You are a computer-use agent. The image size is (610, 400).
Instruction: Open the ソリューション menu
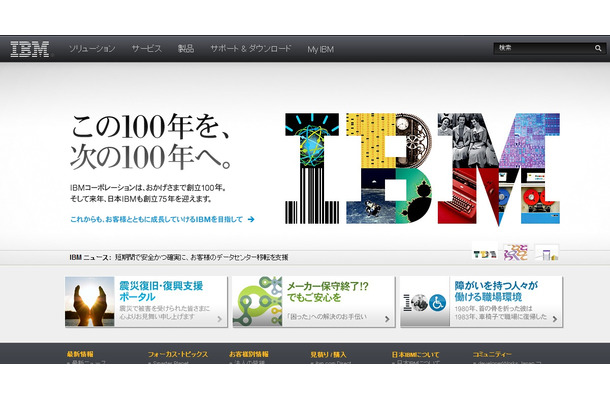pyautogui.click(x=92, y=49)
